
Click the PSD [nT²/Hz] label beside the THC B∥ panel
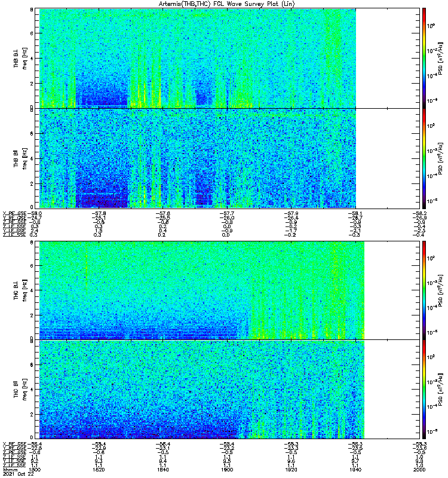[440, 390]
